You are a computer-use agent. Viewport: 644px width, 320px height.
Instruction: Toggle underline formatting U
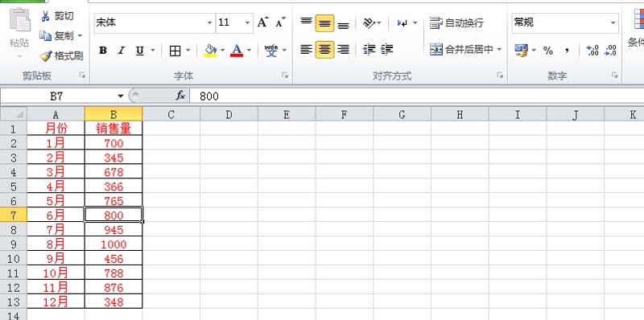[x=139, y=51]
